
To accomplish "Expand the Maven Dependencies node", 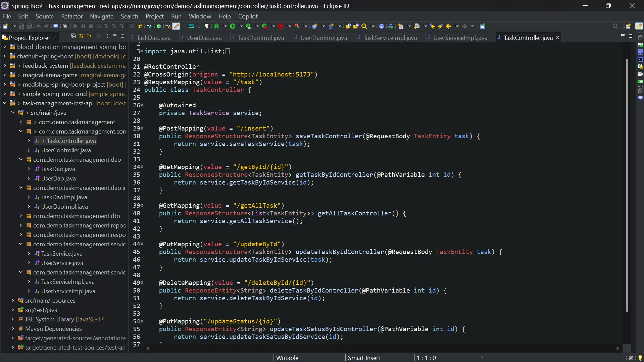I will pos(13,329).
